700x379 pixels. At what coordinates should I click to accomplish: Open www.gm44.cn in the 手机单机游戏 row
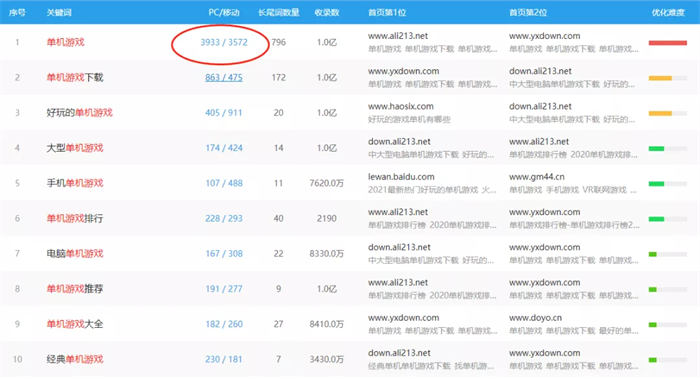tap(537, 177)
